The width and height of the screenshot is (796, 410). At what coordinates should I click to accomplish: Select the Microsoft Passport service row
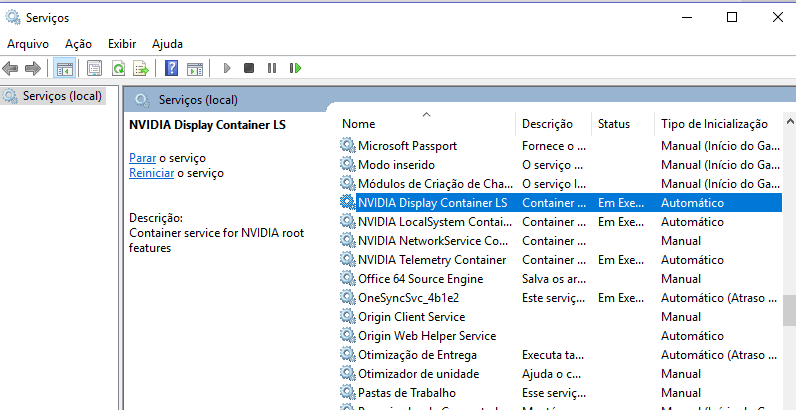(560, 146)
